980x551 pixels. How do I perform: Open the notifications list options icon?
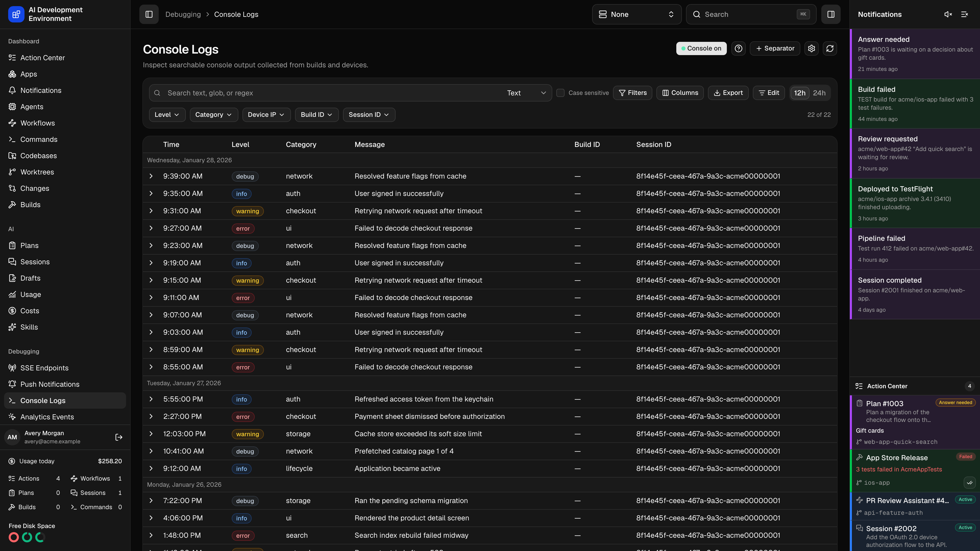(964, 15)
